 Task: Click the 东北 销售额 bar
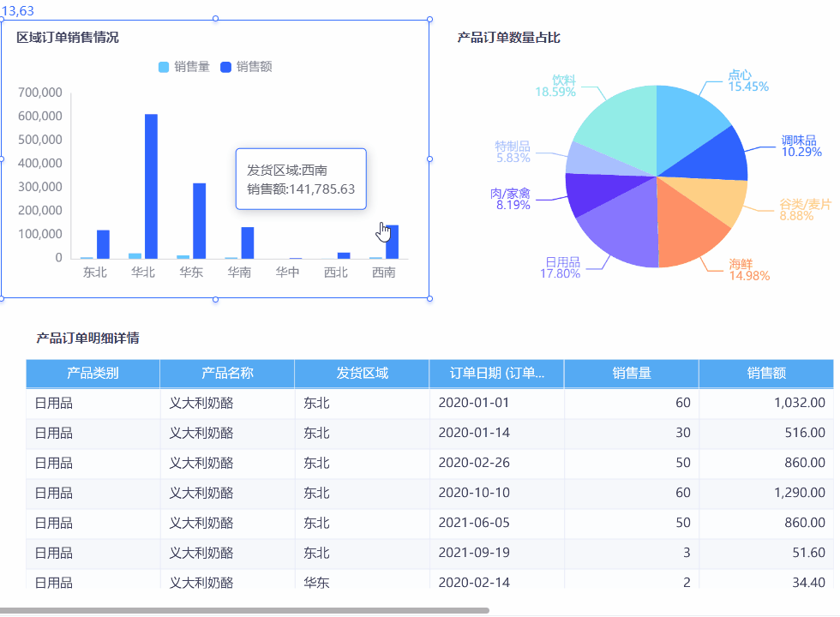(x=103, y=244)
